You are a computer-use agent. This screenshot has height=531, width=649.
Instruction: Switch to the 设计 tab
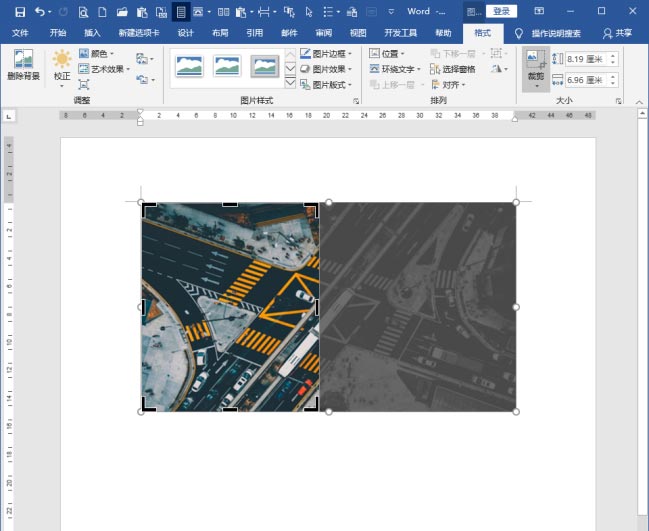[185, 33]
